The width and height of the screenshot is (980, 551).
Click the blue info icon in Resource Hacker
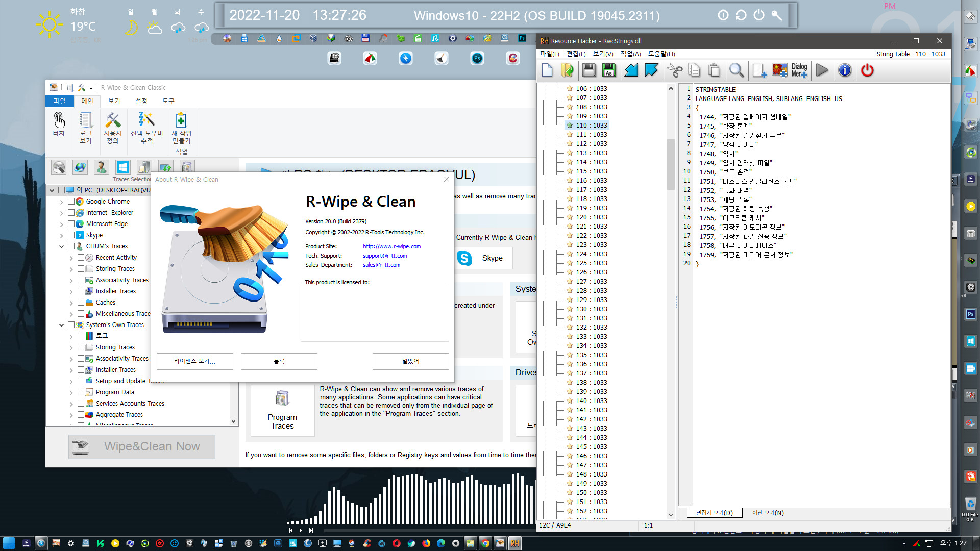click(x=845, y=70)
